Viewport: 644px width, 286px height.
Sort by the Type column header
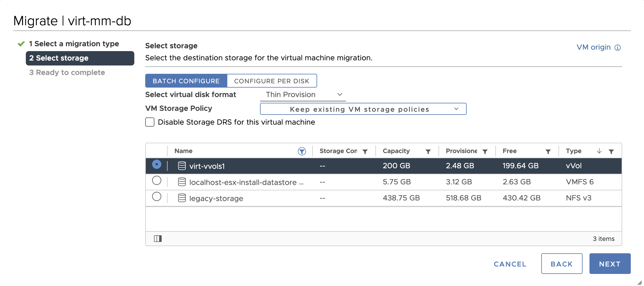(573, 151)
